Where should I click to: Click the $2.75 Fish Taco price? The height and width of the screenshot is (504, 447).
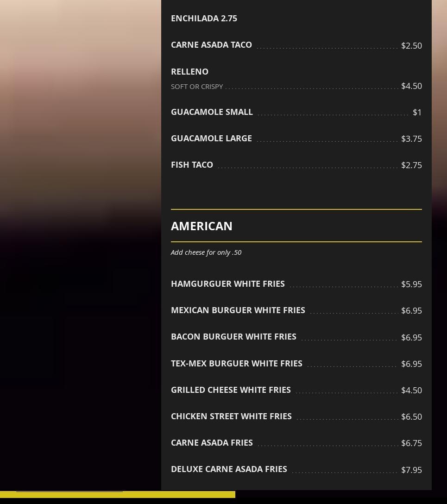[x=411, y=165]
